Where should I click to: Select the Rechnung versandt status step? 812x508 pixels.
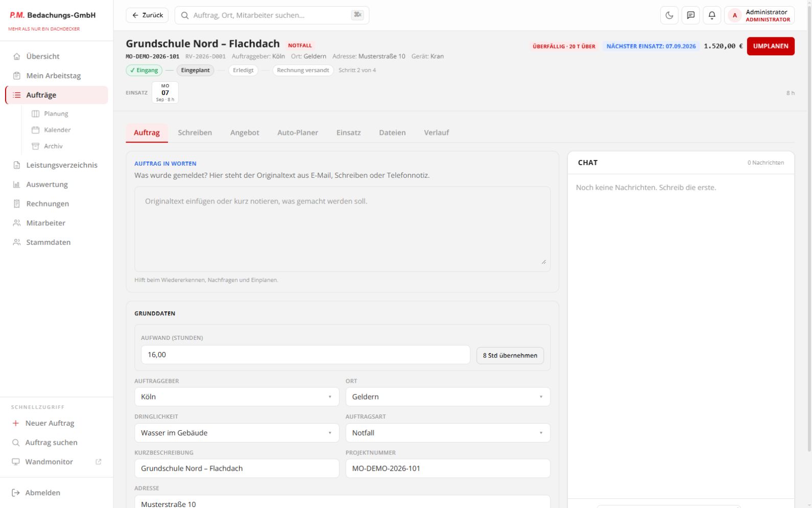(x=303, y=70)
